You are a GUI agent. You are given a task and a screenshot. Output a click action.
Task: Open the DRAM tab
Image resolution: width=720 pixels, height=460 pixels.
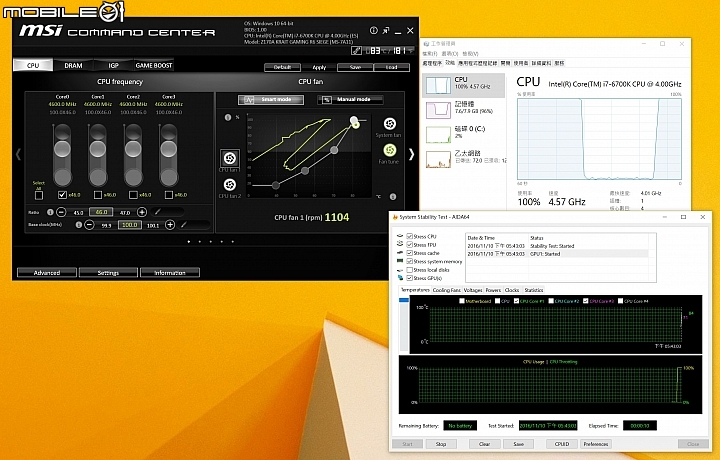[x=73, y=65]
